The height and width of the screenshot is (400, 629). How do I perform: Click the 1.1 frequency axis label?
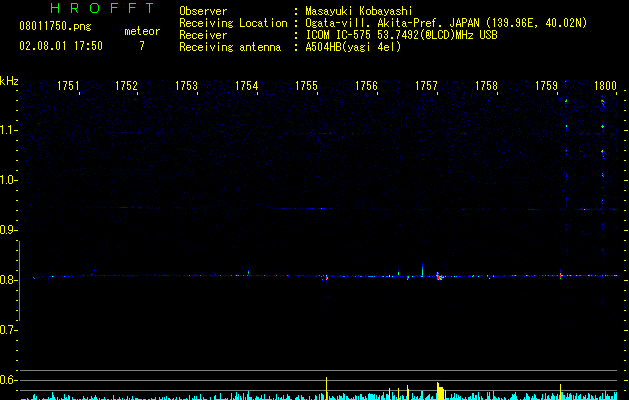[x=8, y=130]
